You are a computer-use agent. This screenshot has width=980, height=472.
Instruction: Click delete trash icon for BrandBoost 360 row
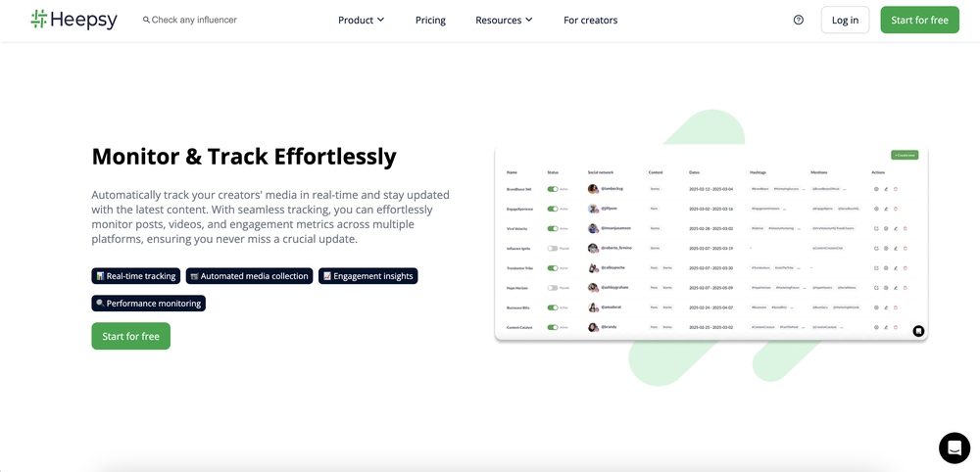(895, 189)
